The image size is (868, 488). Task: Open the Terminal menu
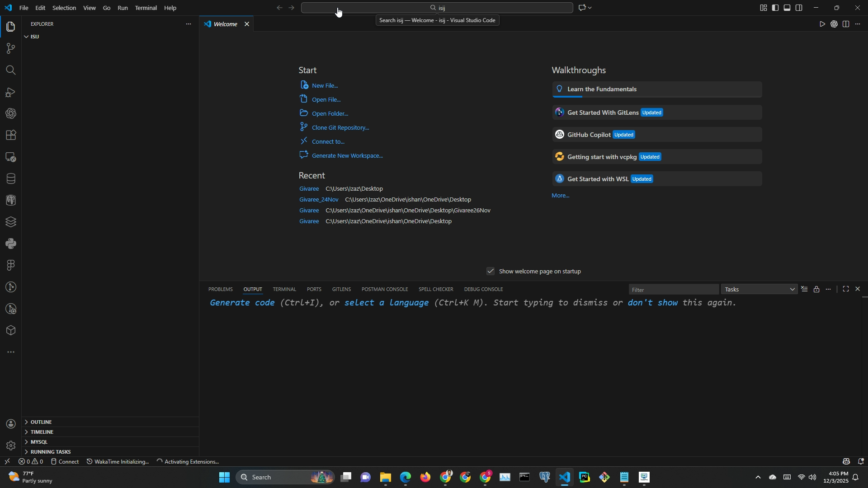[146, 8]
